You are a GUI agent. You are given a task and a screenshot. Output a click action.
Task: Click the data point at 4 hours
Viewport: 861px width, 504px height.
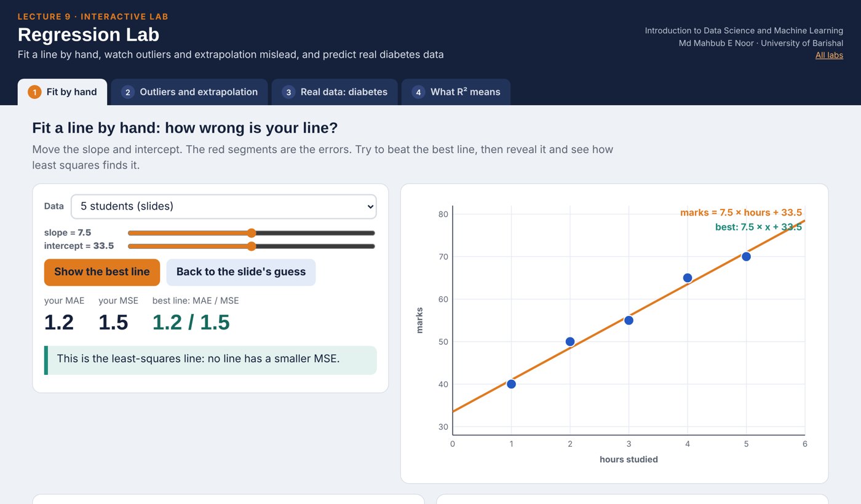click(x=688, y=278)
